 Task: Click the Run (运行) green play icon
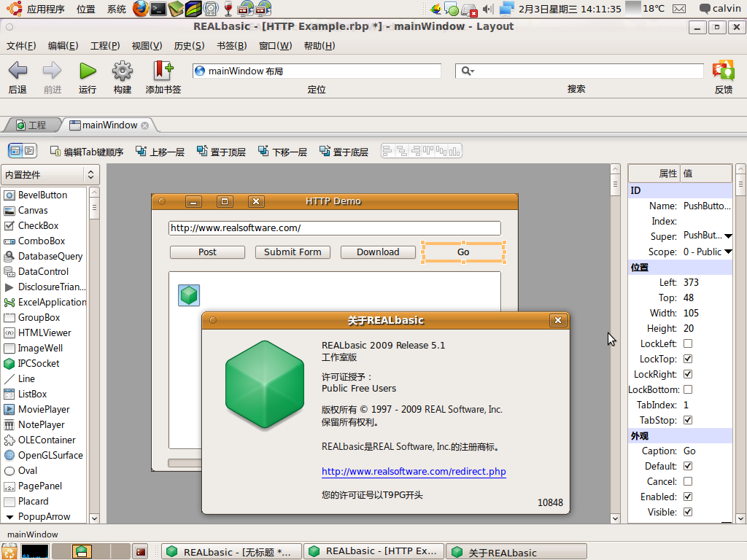coord(88,71)
